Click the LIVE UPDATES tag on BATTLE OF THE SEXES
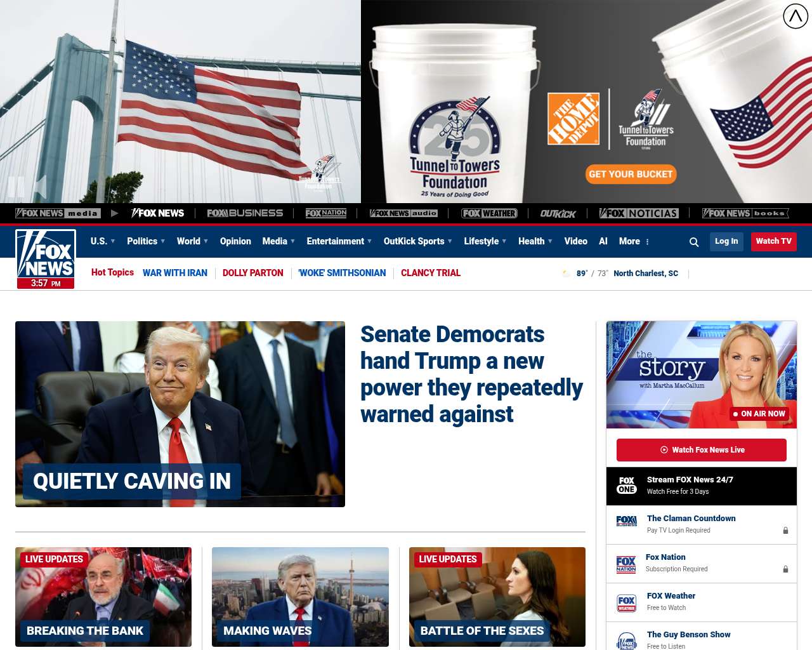Image resolution: width=812 pixels, height=650 pixels. (448, 559)
